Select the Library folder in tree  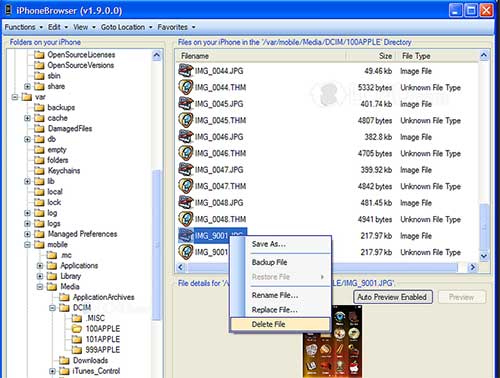71,276
